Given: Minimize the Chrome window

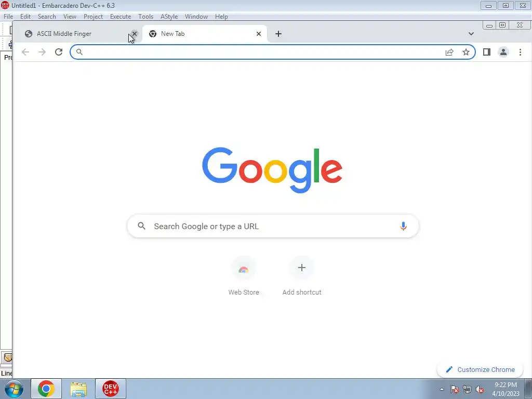Looking at the screenshot, I should point(489,25).
